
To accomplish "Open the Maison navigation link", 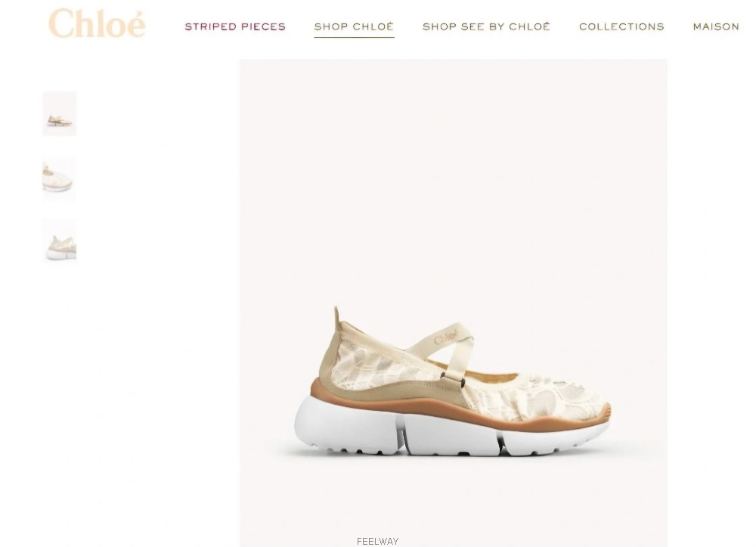I will [x=716, y=26].
